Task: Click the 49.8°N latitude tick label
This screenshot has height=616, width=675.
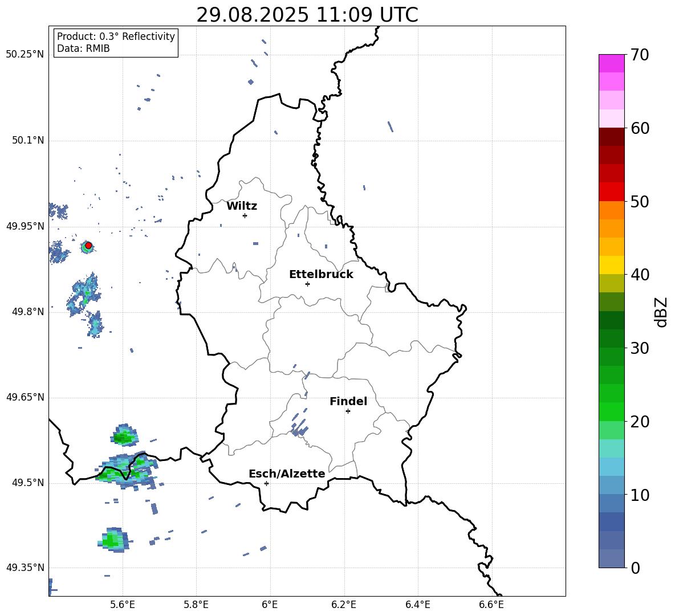Action: (x=27, y=312)
